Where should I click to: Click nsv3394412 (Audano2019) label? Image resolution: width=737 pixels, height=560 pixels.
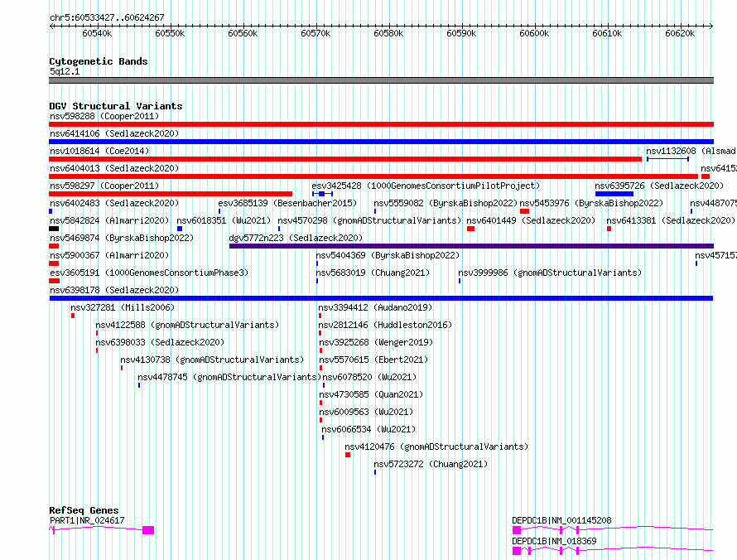tap(375, 307)
